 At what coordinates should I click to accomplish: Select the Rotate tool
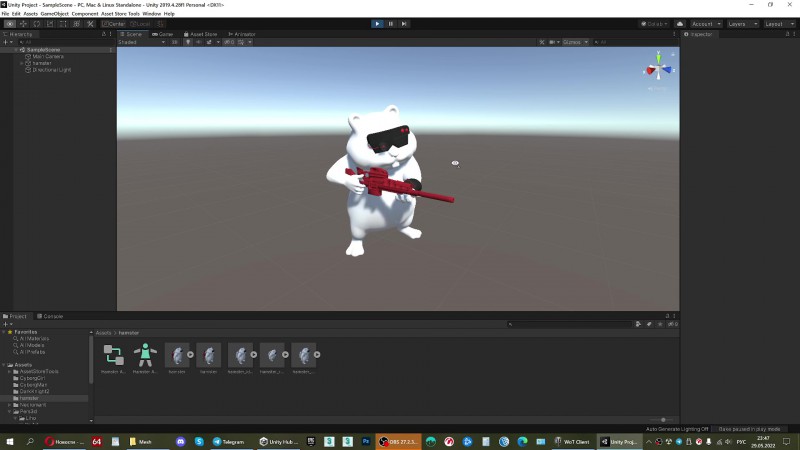[x=36, y=24]
